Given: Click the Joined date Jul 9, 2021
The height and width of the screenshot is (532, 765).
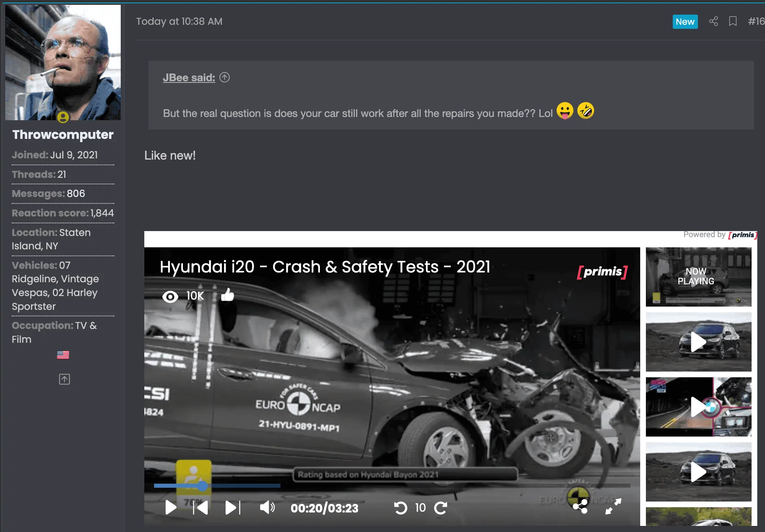Looking at the screenshot, I should (74, 155).
